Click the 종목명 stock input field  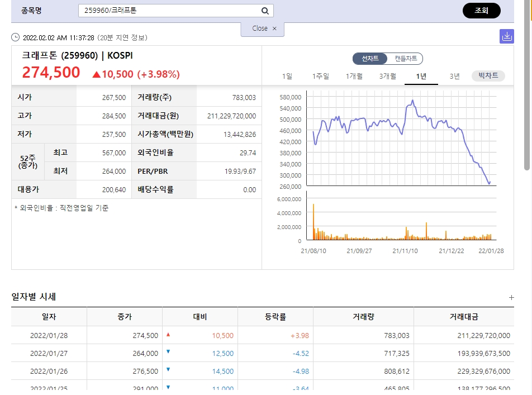pos(175,11)
